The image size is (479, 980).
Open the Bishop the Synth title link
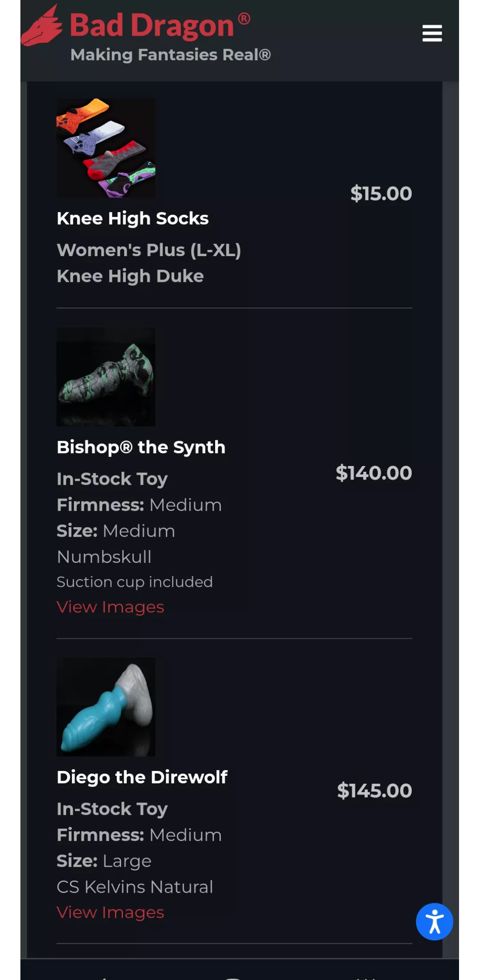click(x=141, y=447)
